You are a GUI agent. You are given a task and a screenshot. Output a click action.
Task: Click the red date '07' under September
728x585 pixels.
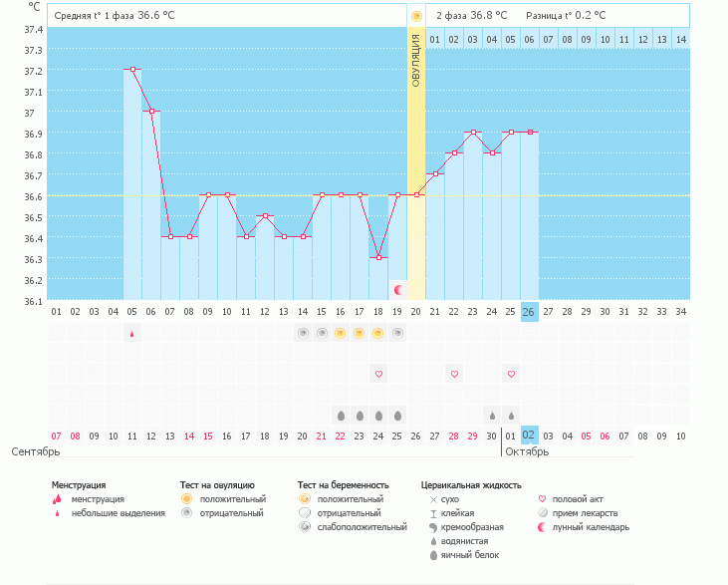pos(56,437)
